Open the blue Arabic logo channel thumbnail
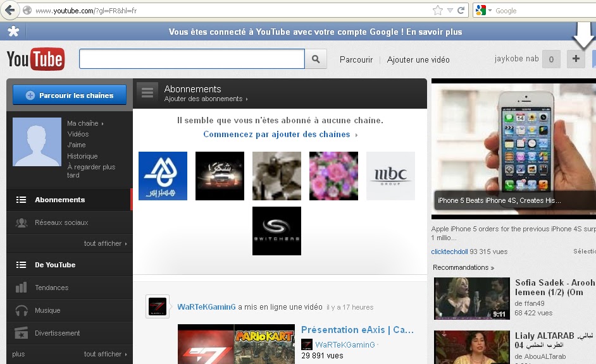The image size is (596, 364). pyautogui.click(x=163, y=176)
